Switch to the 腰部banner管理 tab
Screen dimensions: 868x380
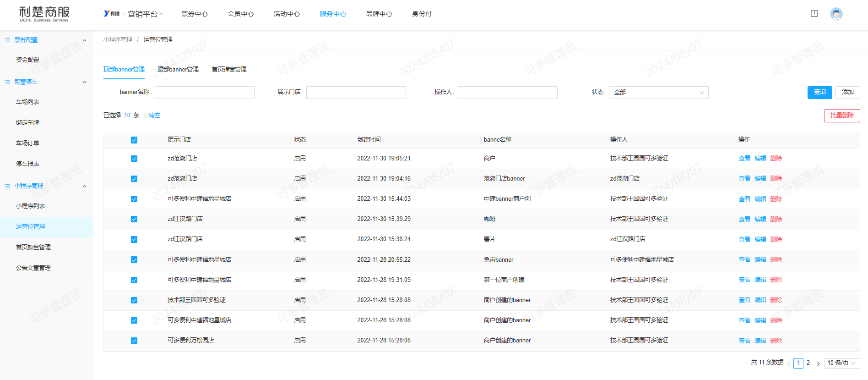(178, 70)
